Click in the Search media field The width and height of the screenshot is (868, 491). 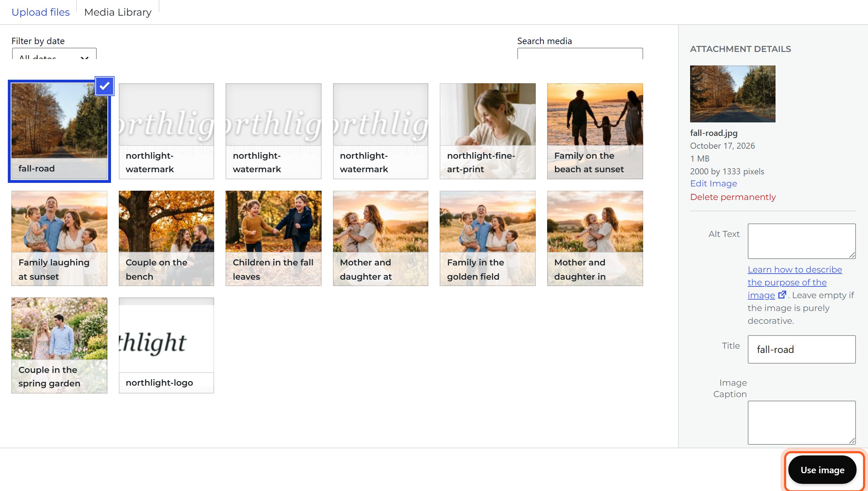(580, 54)
